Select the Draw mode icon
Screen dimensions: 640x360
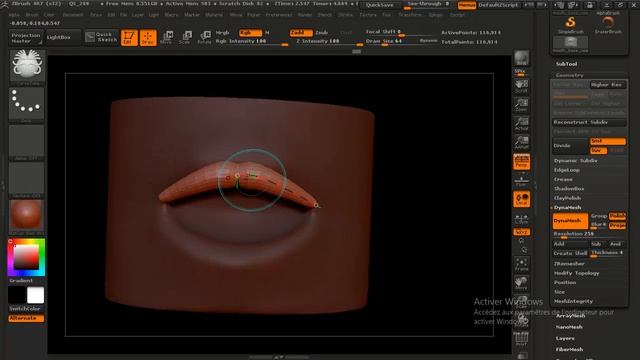[148, 38]
